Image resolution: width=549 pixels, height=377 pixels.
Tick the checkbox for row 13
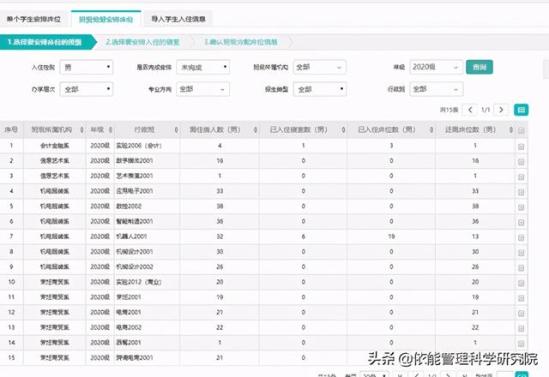coord(521,328)
